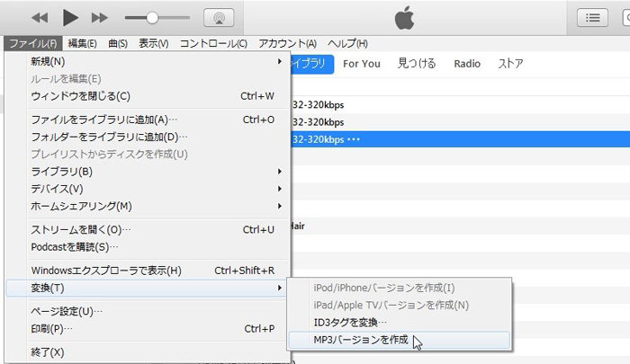This screenshot has width=630, height=364.
Task: Expand the ホームシェアリング(M) submenu
Action: [148, 206]
